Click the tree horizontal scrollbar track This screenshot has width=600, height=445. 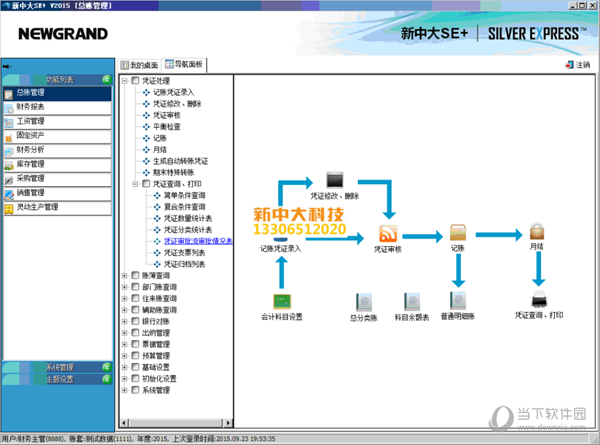pyautogui.click(x=176, y=423)
